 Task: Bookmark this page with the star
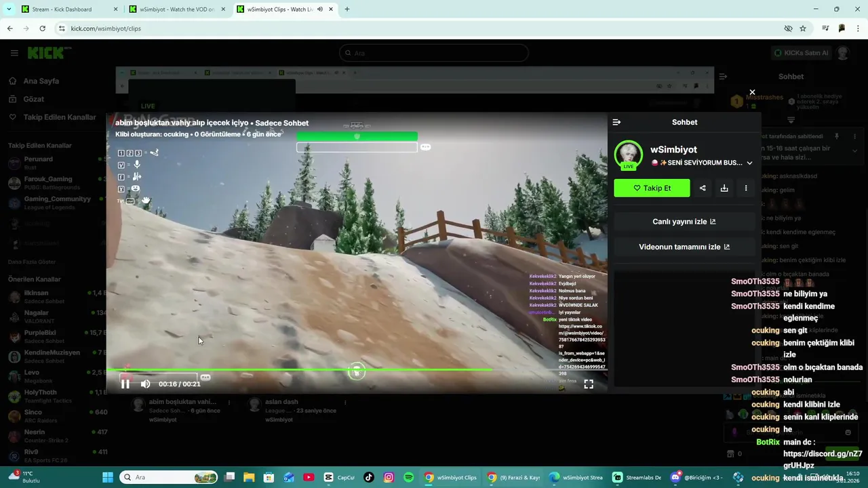point(803,28)
